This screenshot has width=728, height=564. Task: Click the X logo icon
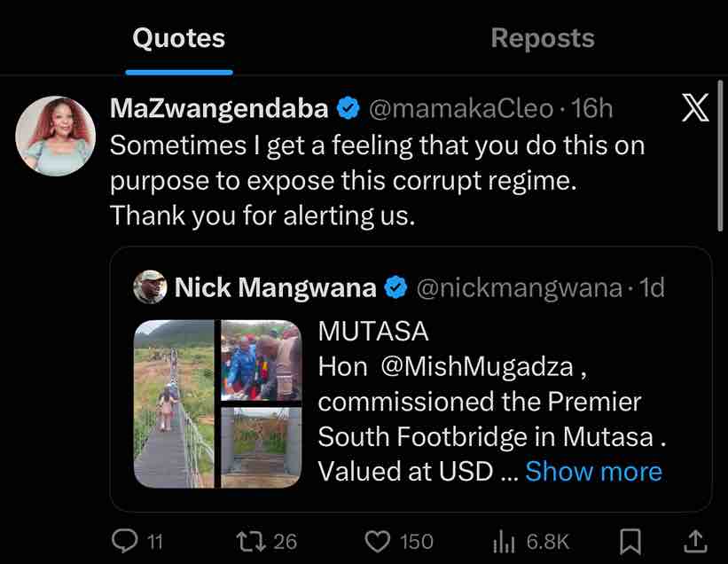(696, 109)
